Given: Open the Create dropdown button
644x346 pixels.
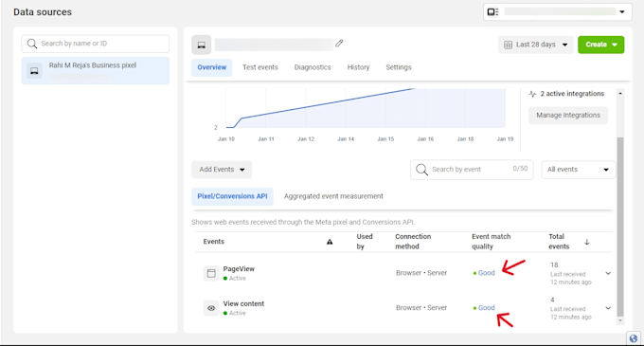Looking at the screenshot, I should point(600,45).
